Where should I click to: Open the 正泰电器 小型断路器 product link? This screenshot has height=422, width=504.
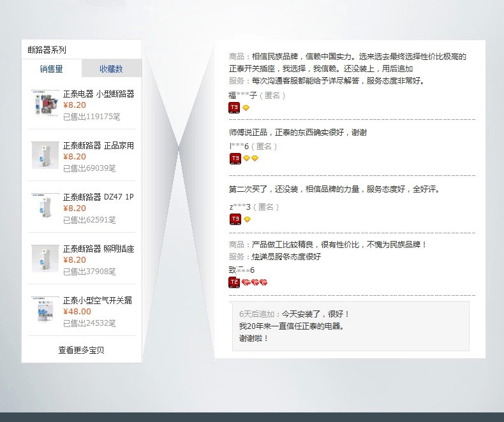pyautogui.click(x=99, y=94)
